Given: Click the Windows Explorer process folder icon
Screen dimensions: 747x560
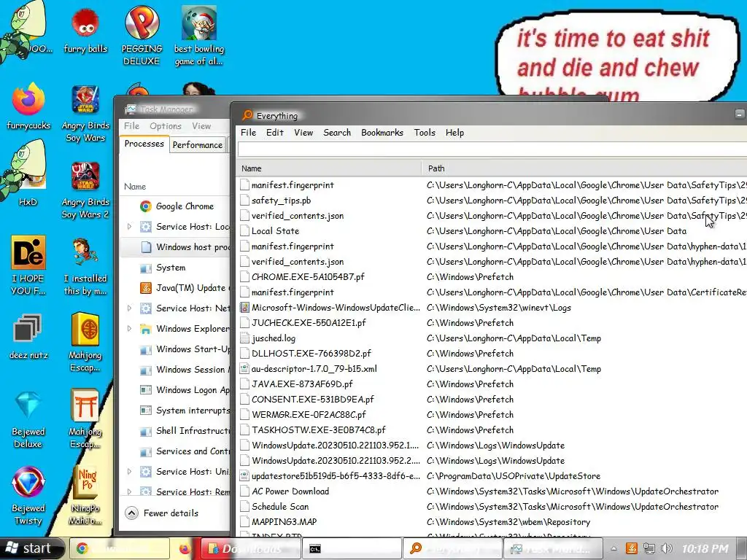Looking at the screenshot, I should [x=146, y=329].
